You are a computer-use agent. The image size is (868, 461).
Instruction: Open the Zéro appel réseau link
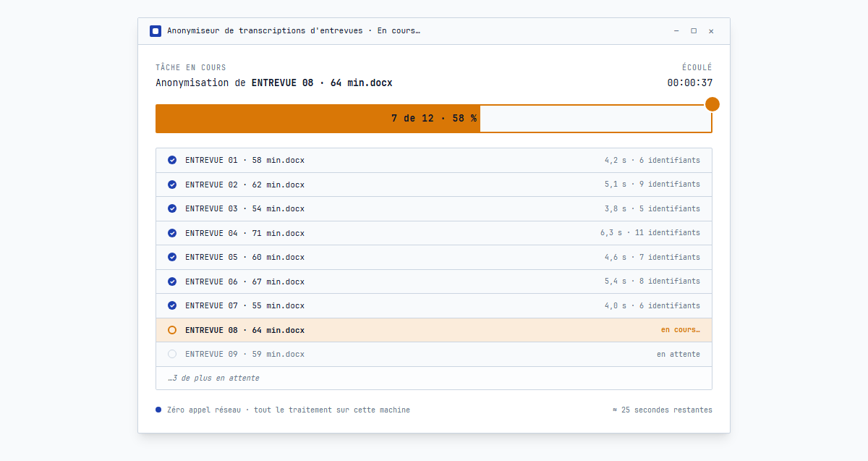[x=203, y=409]
